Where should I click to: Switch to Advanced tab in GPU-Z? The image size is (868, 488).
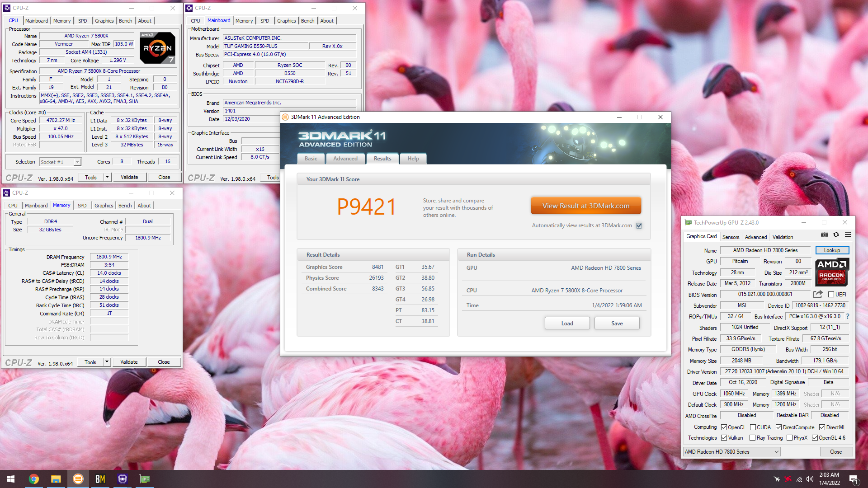(x=756, y=237)
